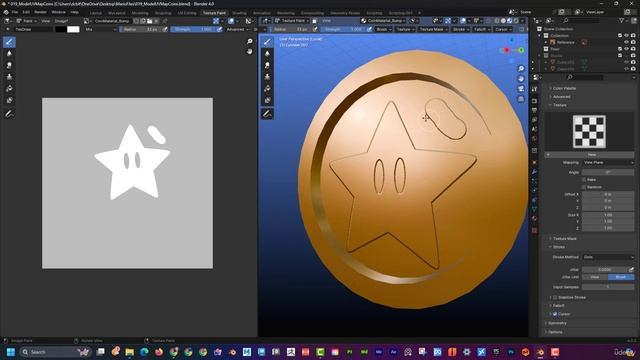Open Window menu
The width and height of the screenshot is (640, 360).
tap(58, 13)
